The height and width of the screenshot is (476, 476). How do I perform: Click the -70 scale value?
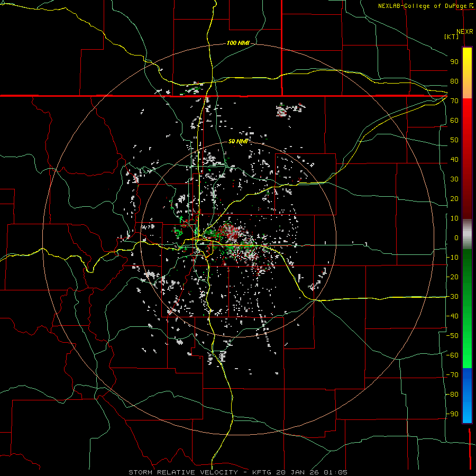click(x=452, y=375)
